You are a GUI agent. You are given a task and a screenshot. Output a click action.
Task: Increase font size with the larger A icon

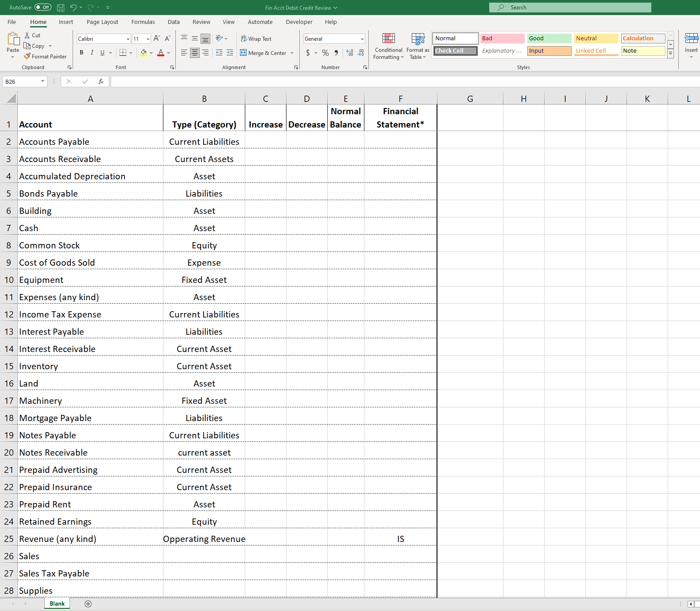pyautogui.click(x=157, y=39)
